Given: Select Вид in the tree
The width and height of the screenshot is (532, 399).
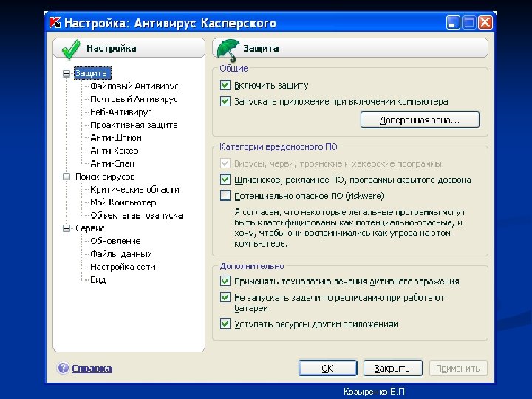Looking at the screenshot, I should (x=98, y=279).
